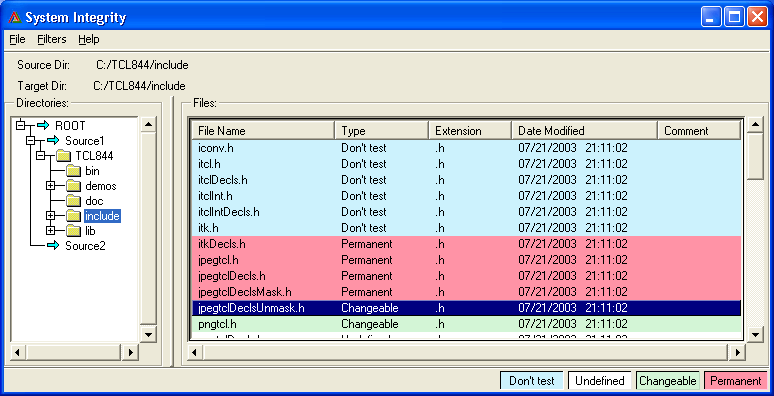
Task: Select the itkDecls.h file row
Action: (466, 244)
